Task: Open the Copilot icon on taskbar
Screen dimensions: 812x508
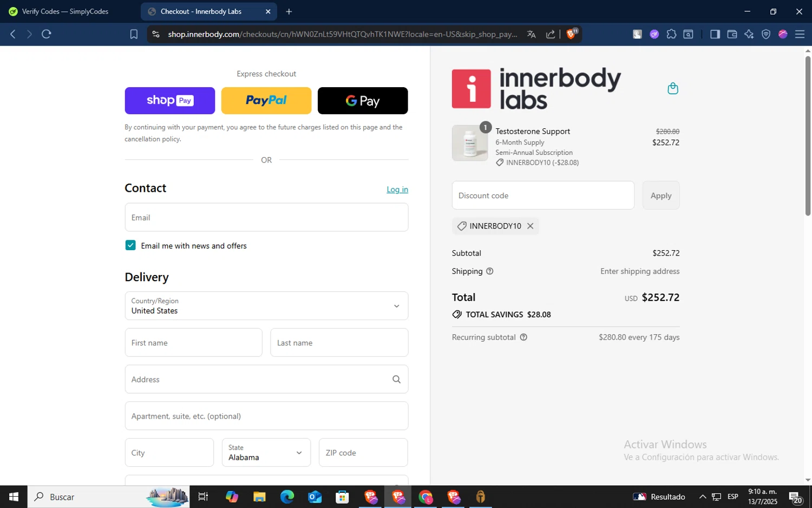Action: click(232, 497)
